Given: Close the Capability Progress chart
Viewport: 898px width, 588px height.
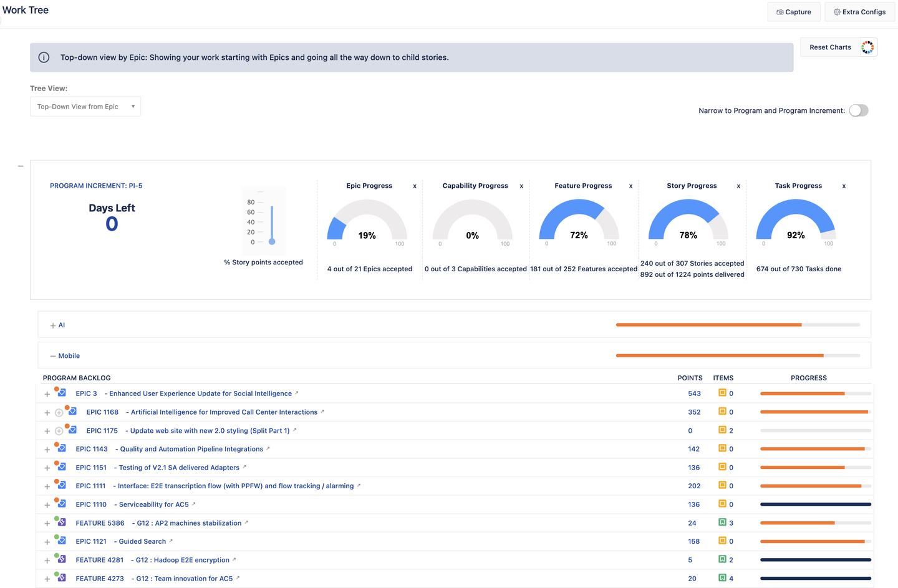Looking at the screenshot, I should pyautogui.click(x=521, y=186).
